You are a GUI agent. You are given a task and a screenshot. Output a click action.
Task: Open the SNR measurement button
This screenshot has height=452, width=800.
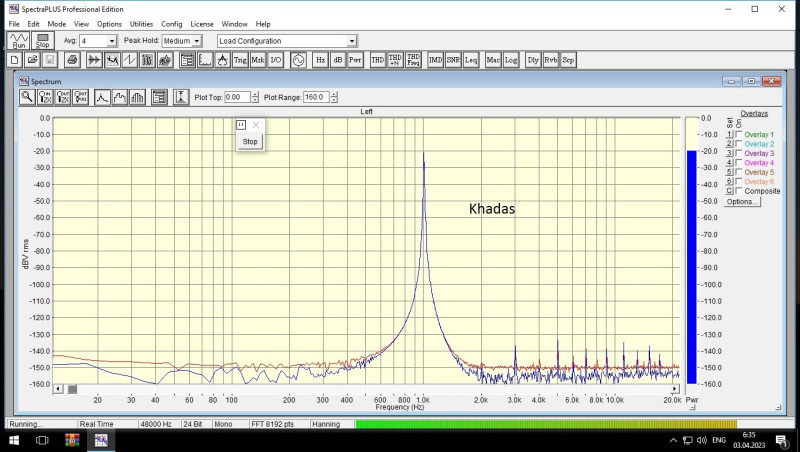tap(453, 60)
